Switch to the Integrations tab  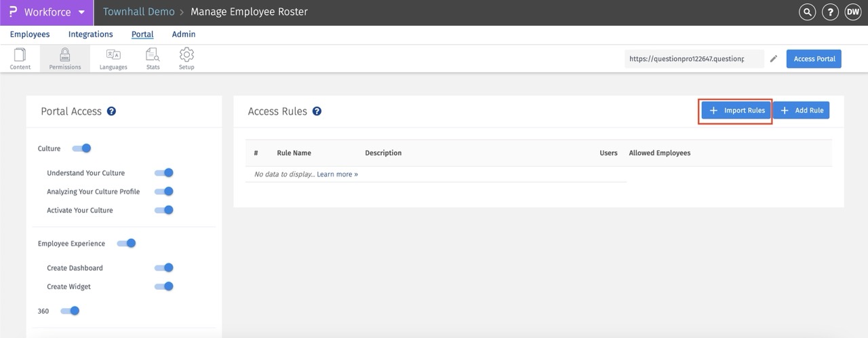pos(90,35)
